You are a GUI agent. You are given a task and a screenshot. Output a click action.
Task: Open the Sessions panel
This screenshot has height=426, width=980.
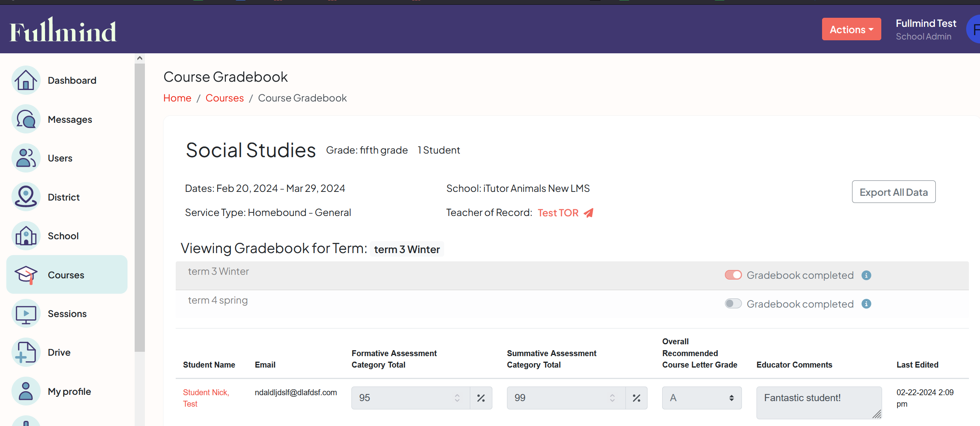[x=67, y=313]
